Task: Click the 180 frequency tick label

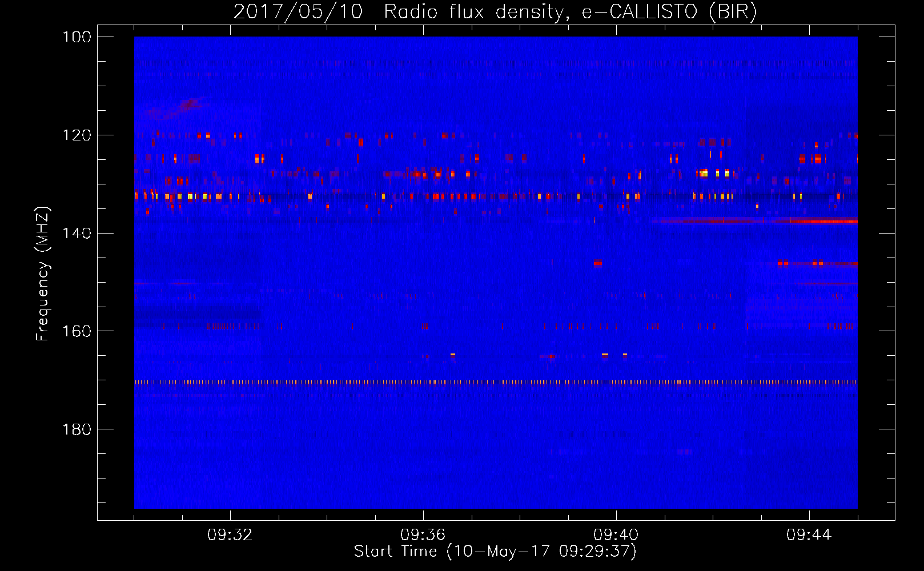Action: click(x=77, y=429)
